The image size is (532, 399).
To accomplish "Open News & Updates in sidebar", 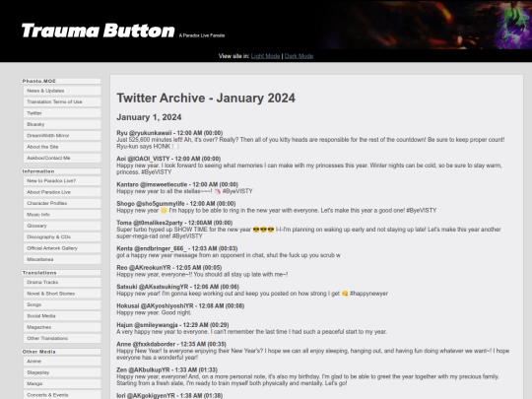I will (x=62, y=91).
